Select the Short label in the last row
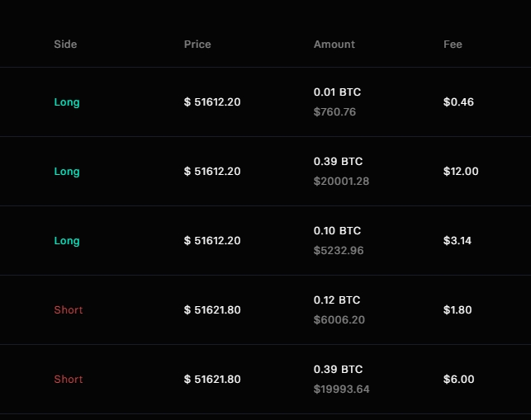Viewport: 531px width, 420px height. [69, 380]
